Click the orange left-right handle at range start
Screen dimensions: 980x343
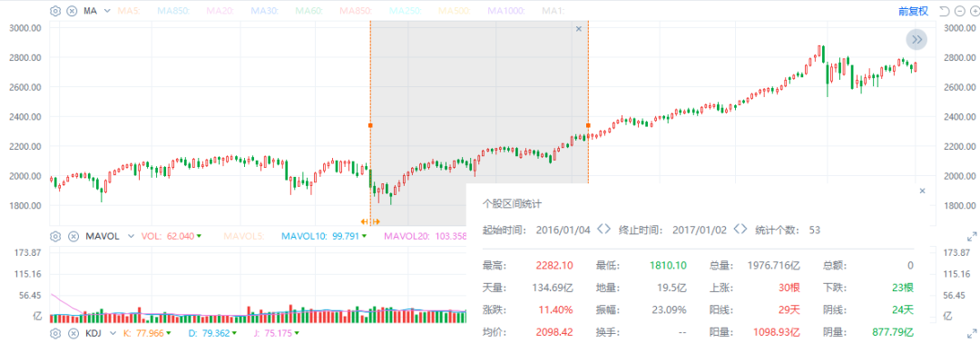point(370,221)
